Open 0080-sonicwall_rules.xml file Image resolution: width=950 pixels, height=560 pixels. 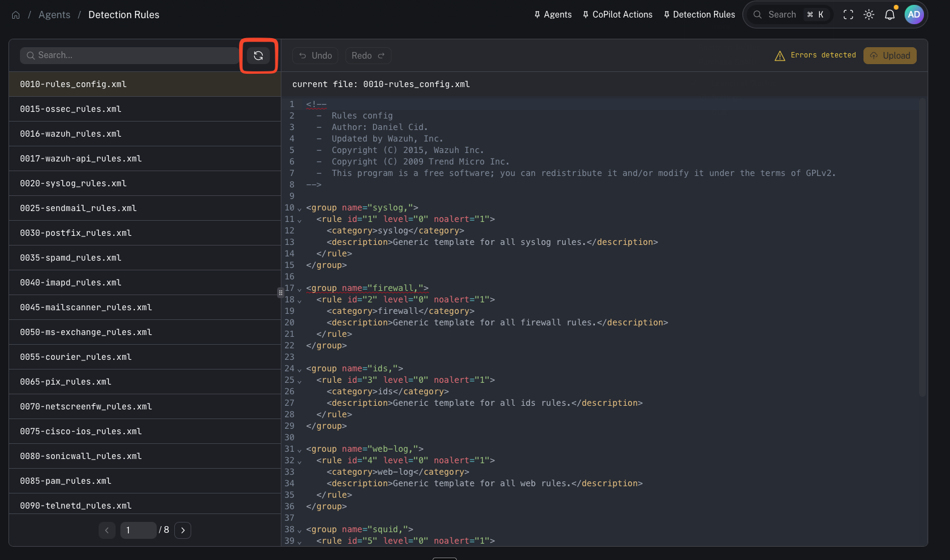coord(145,456)
